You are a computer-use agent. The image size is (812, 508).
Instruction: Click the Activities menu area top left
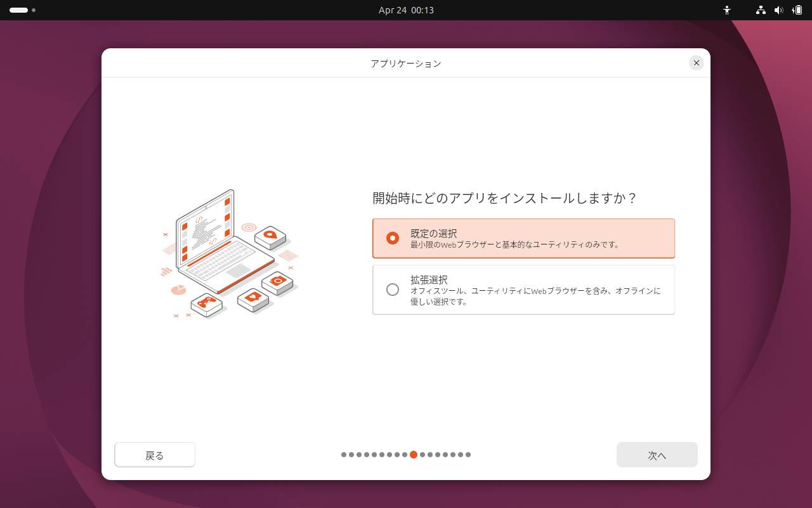19,10
